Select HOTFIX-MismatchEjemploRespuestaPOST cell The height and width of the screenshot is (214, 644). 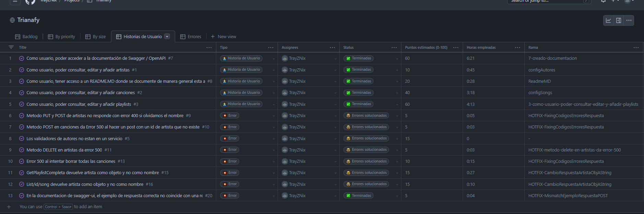[584, 196]
